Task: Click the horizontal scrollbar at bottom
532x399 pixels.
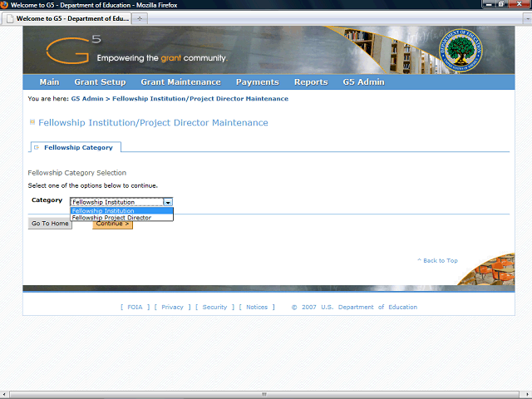Action: coord(264,395)
